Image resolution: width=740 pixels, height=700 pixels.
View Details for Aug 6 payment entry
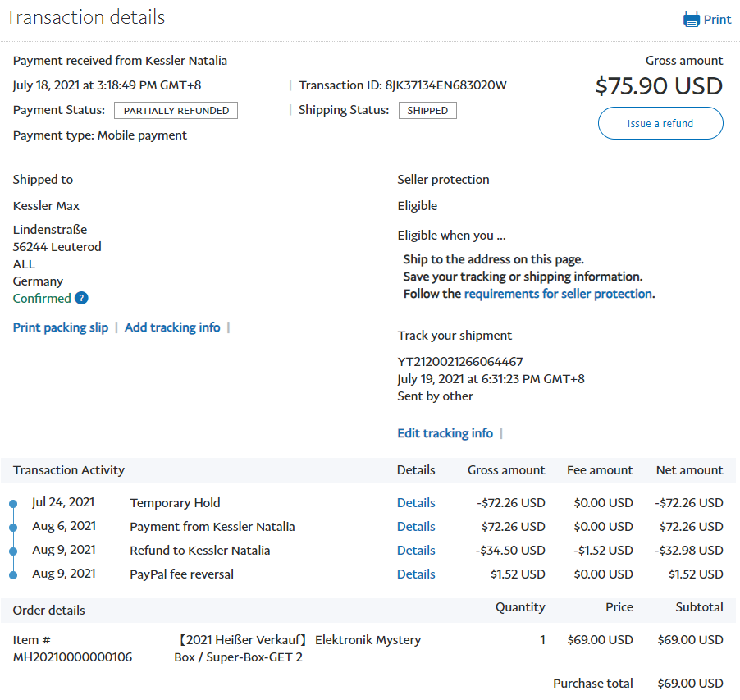pos(416,527)
